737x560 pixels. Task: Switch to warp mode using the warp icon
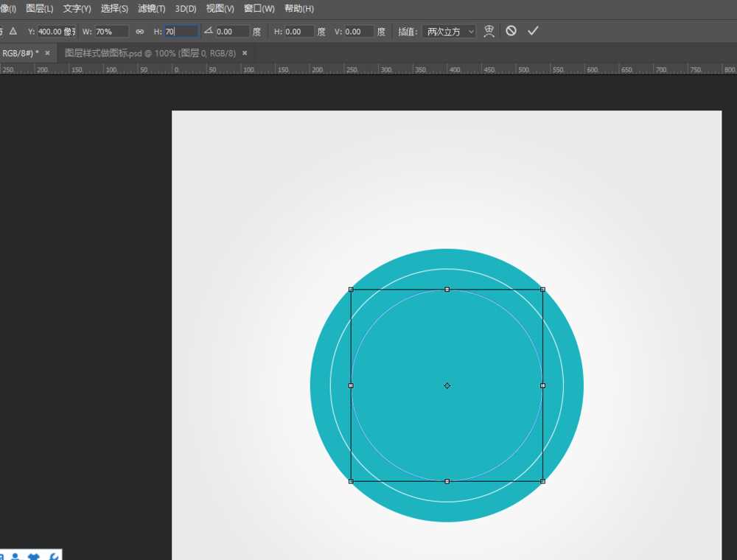(489, 31)
